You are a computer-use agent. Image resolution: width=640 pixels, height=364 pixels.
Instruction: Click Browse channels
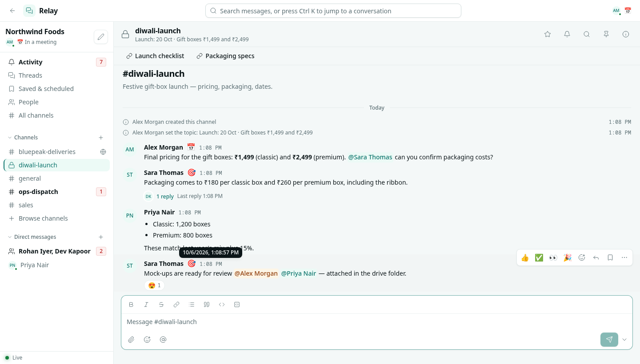click(x=56, y=218)
